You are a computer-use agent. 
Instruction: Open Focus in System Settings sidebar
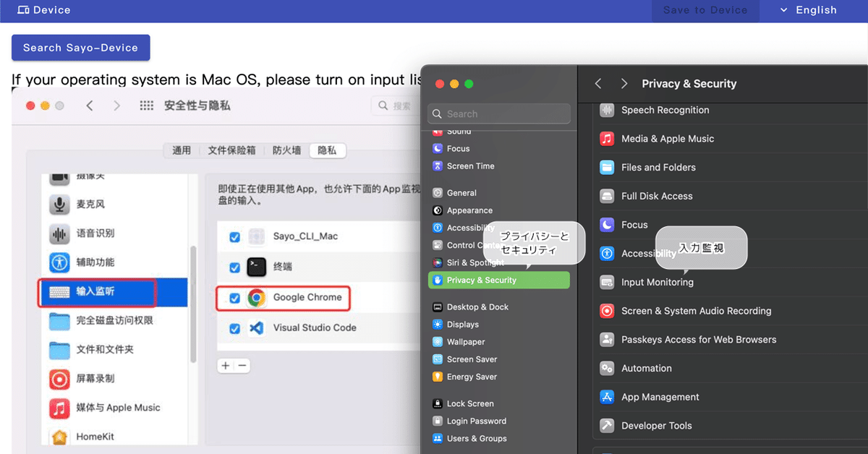point(499,148)
